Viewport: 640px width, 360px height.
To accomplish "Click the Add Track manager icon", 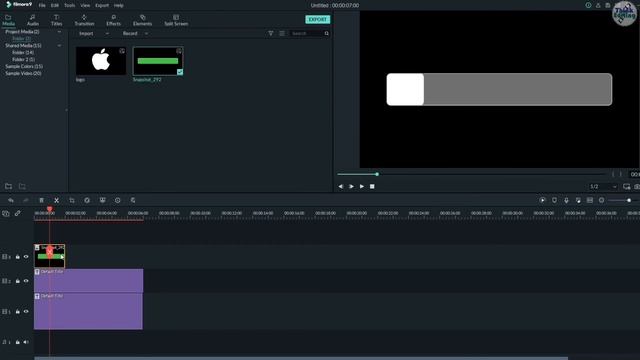I will (x=6, y=213).
